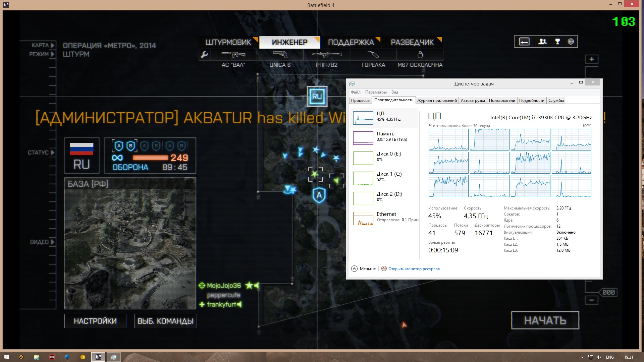Click the squad members icon at top right

tap(542, 42)
